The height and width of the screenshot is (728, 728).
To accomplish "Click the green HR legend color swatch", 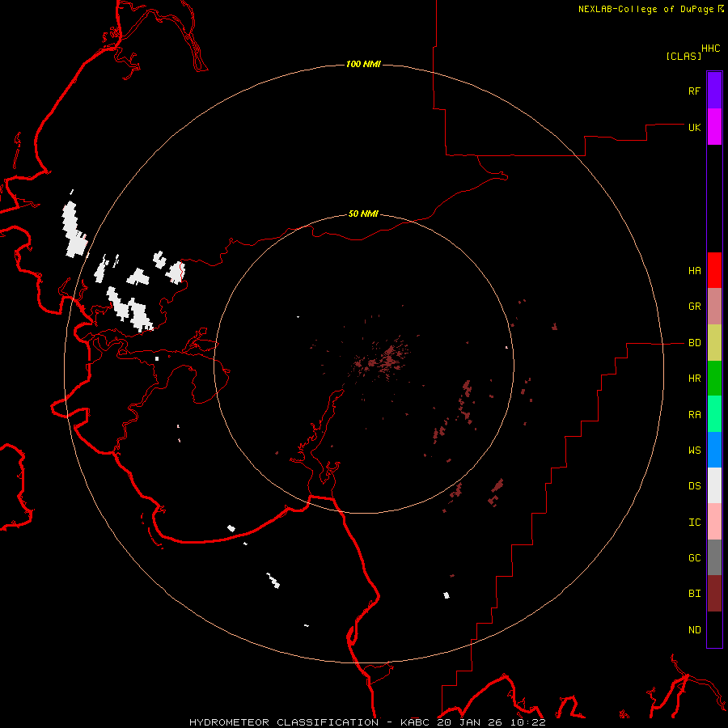I will point(714,378).
